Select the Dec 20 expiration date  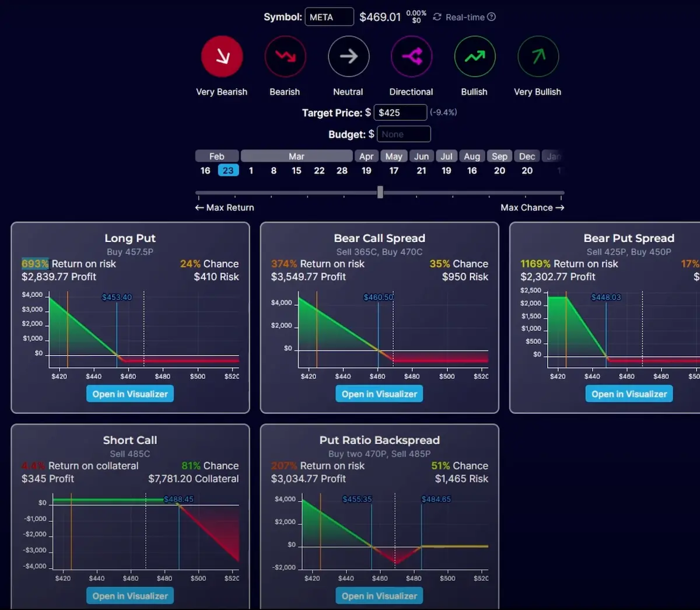[x=527, y=170]
